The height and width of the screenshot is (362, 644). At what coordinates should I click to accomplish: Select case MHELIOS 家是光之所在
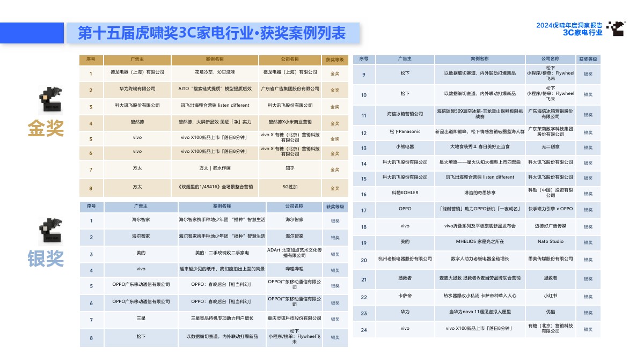(x=480, y=241)
